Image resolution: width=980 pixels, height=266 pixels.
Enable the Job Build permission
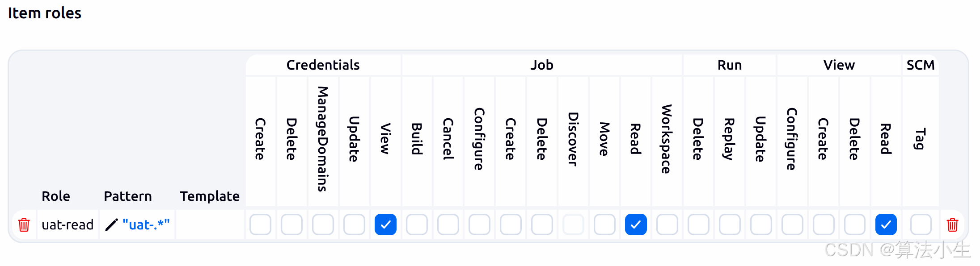[x=417, y=224]
